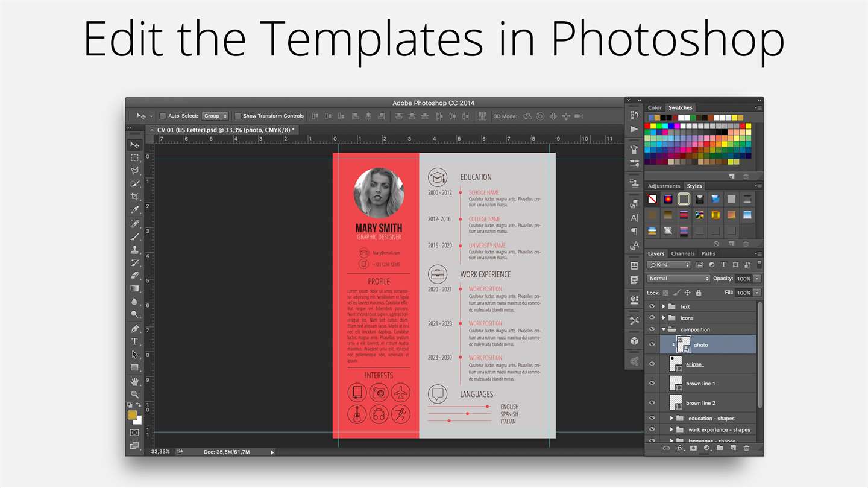This screenshot has width=868, height=488.
Task: Open the 3D panel cube icon
Action: 634,341
